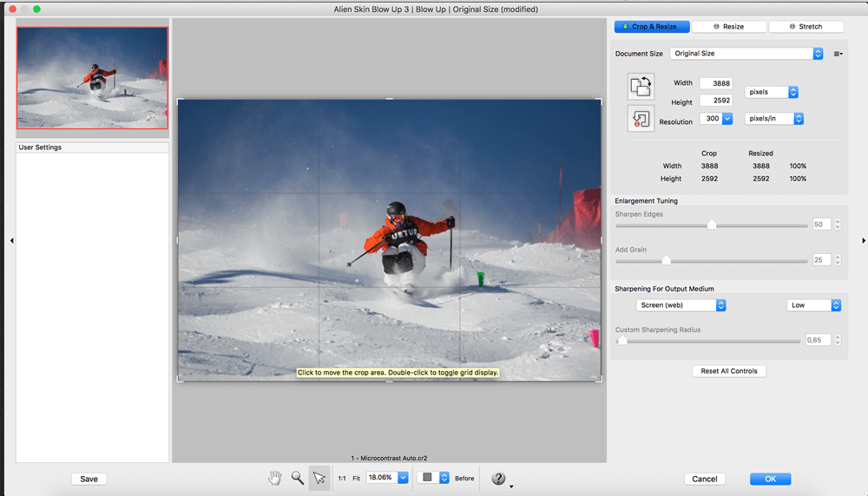The width and height of the screenshot is (868, 496).
Task: Click the Save button
Action: [x=89, y=479]
